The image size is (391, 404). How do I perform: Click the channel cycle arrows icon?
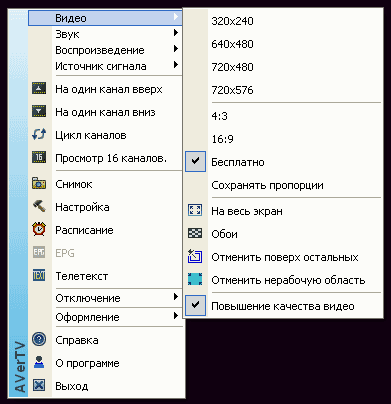pyautogui.click(x=39, y=134)
